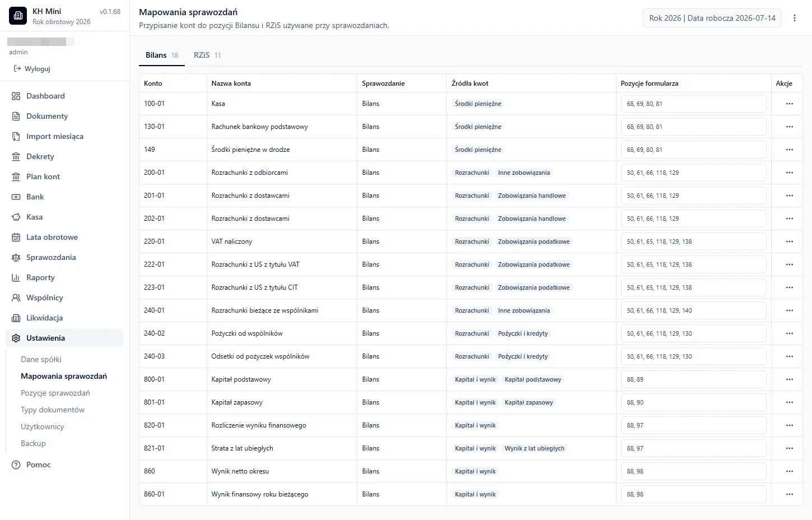Open row actions for 130-01 Rachunek bankowy
This screenshot has height=520, width=812.
pyautogui.click(x=789, y=127)
